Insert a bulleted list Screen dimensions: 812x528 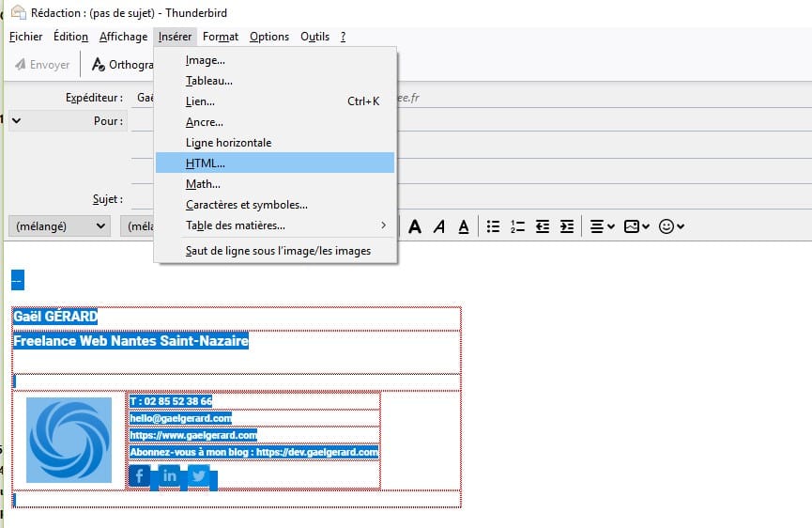point(494,226)
